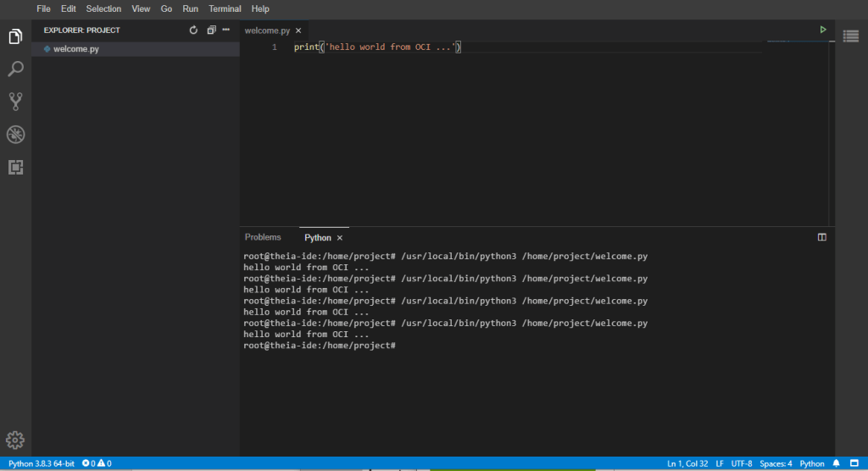Refresh the Explorer file tree
The width and height of the screenshot is (868, 471).
(193, 30)
